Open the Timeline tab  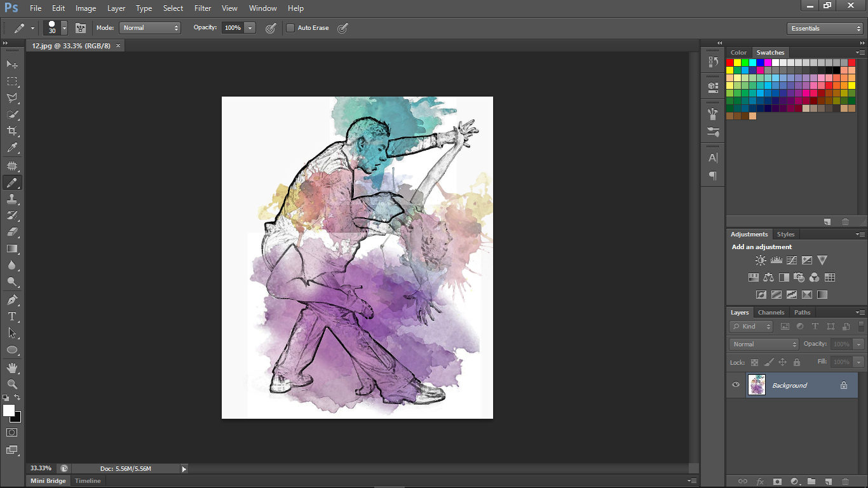[88, 481]
